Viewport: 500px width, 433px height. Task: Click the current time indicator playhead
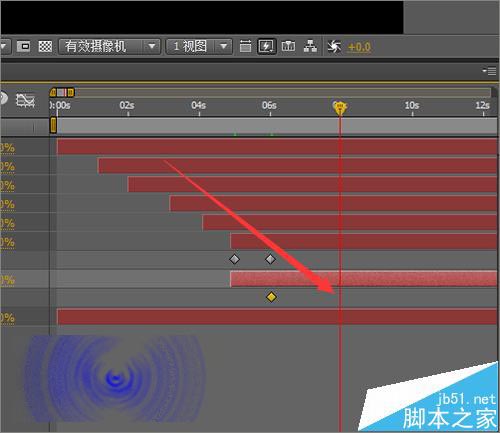[x=340, y=108]
